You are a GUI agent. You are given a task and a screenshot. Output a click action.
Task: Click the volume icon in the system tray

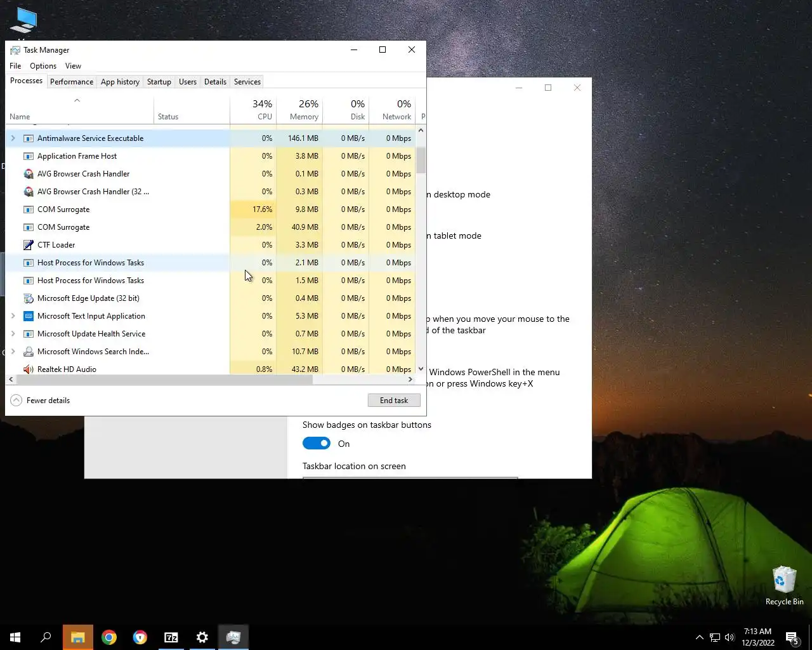(730, 637)
